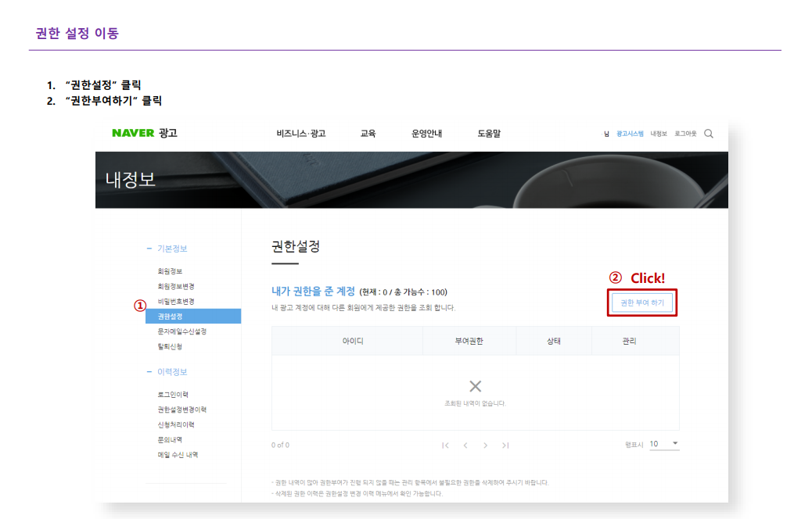The image size is (812, 519).
Task: Click the 로그아웃 link
Action: tap(686, 134)
